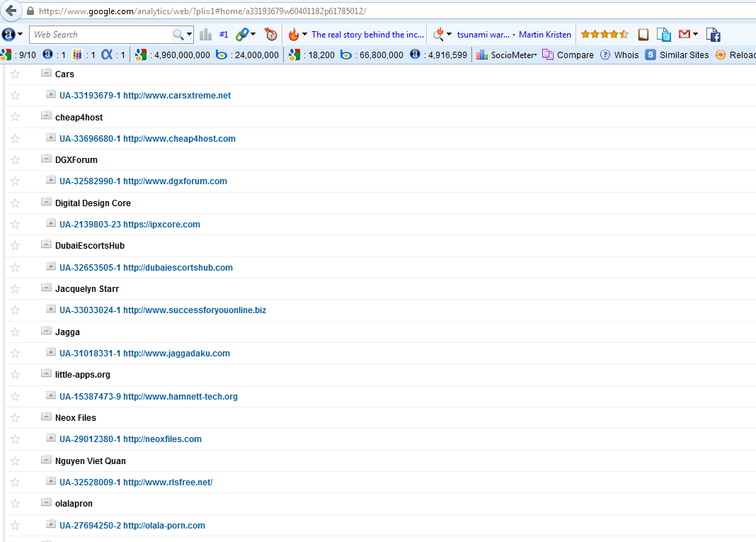756x542 pixels.
Task: Click the lock icon in the address bar
Action: 30,11
